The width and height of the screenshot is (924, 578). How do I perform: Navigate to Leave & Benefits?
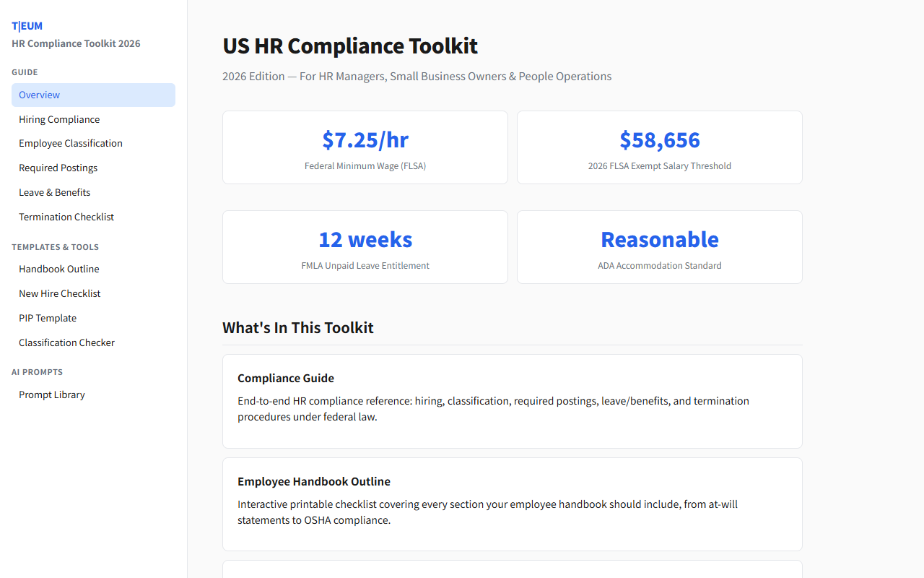[x=54, y=192]
